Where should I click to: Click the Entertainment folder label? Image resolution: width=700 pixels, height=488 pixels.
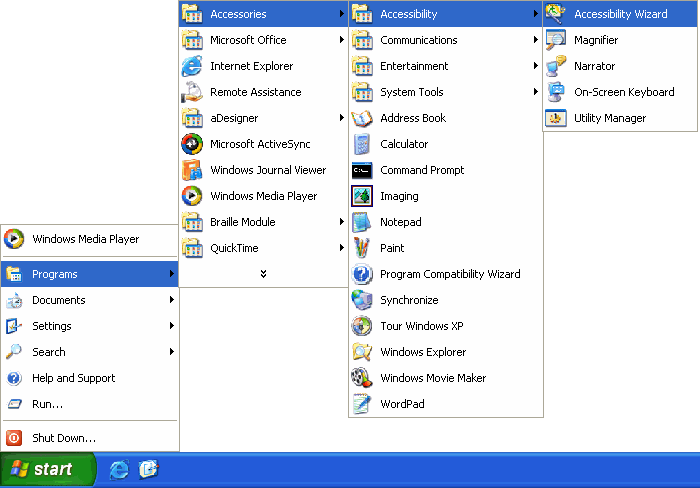point(414,66)
